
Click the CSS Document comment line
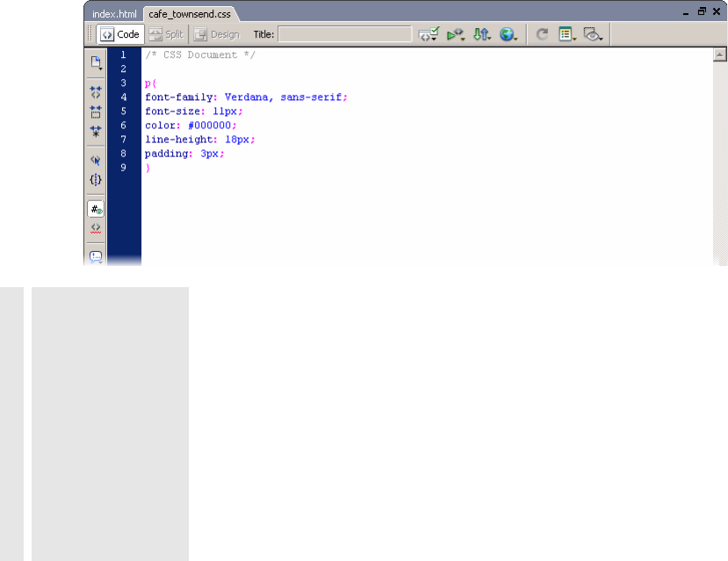click(200, 54)
